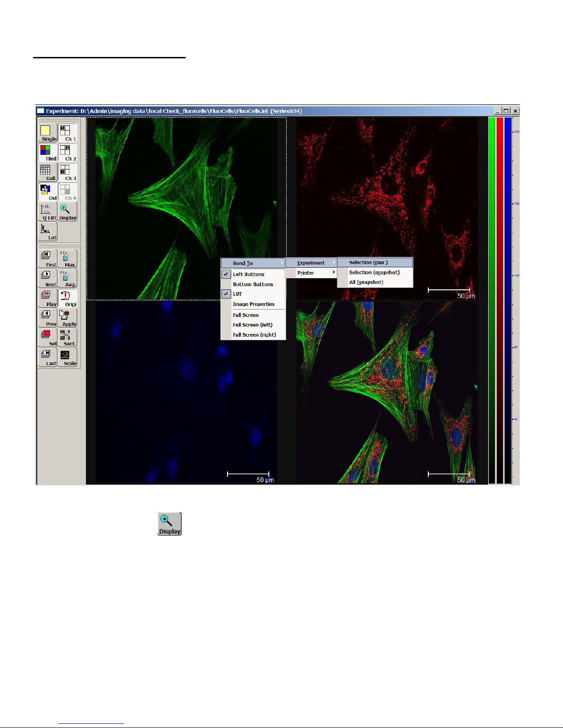The image size is (563, 728).
Task: Show channel Ch 3 image
Action: tap(68, 173)
